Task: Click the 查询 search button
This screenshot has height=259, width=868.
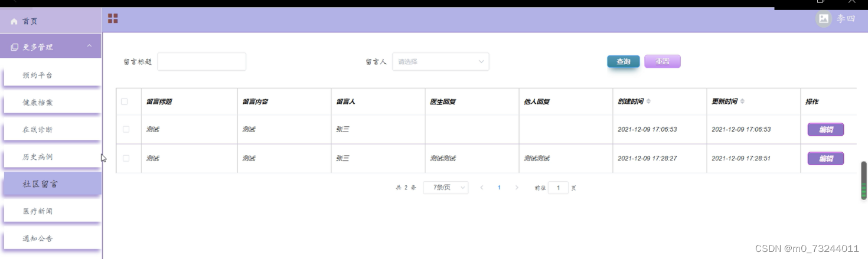Action: tap(624, 61)
